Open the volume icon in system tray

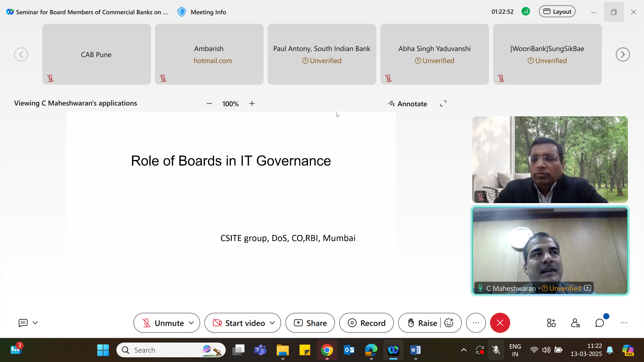[546, 350]
